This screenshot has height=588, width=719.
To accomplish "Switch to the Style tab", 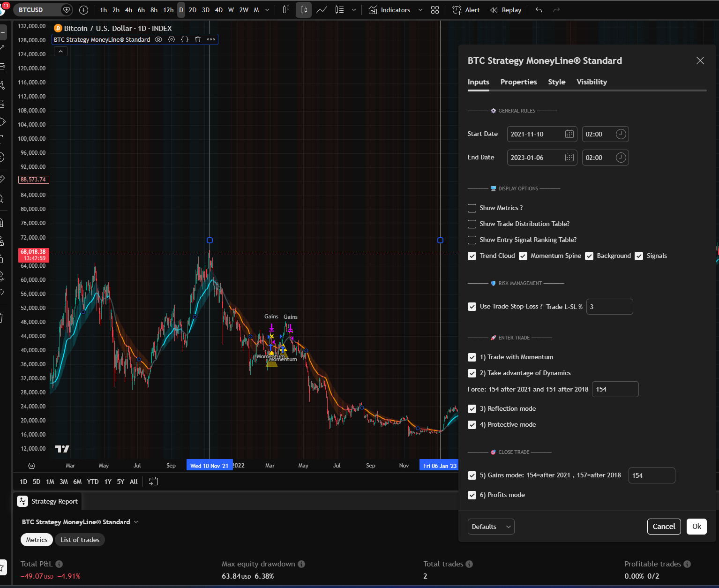I will (x=556, y=82).
